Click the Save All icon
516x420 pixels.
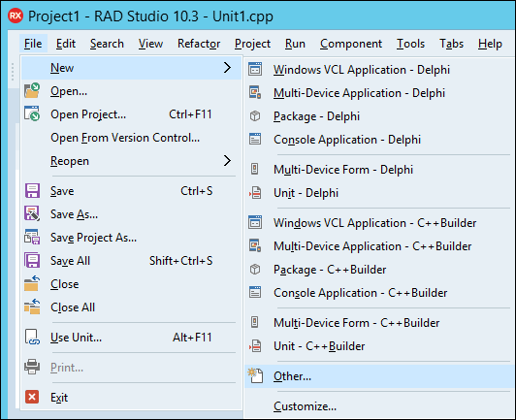click(x=32, y=260)
